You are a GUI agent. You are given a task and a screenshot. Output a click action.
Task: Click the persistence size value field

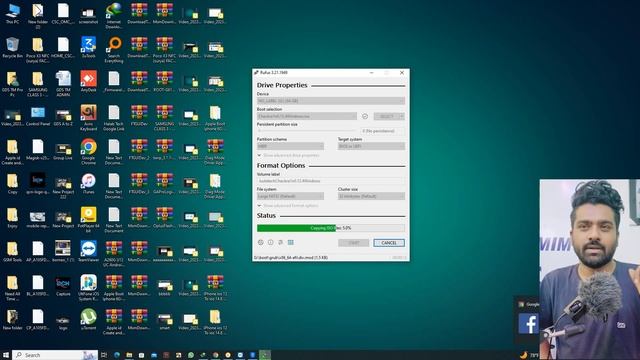point(382,131)
